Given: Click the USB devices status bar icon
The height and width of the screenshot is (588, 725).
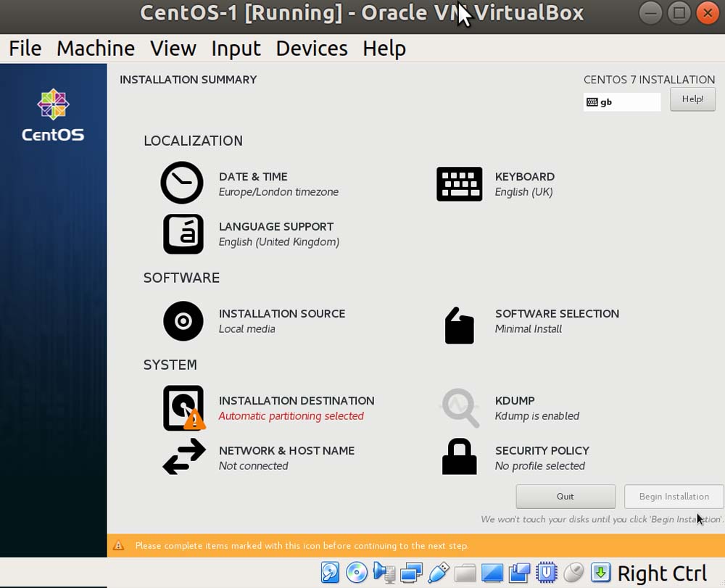Looking at the screenshot, I should click(439, 573).
